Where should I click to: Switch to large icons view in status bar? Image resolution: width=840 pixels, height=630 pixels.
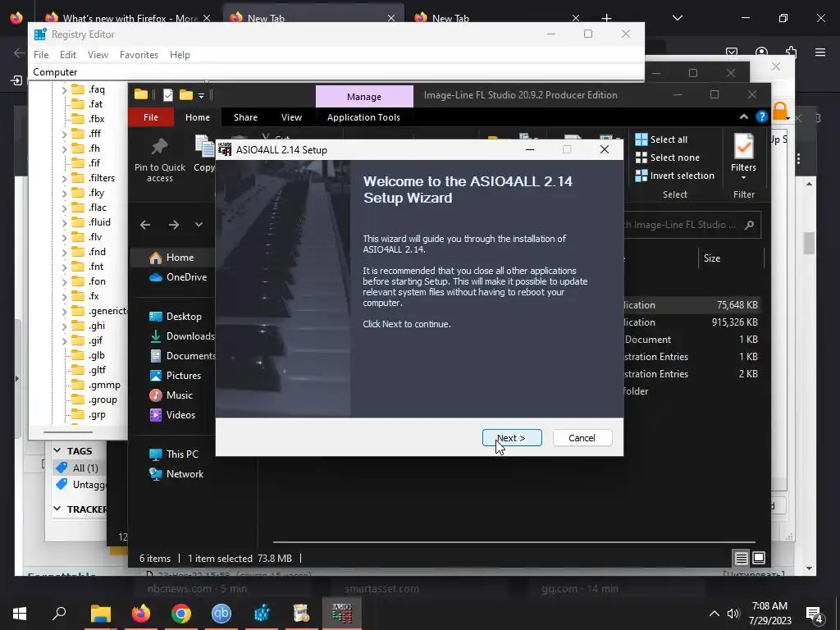(759, 558)
